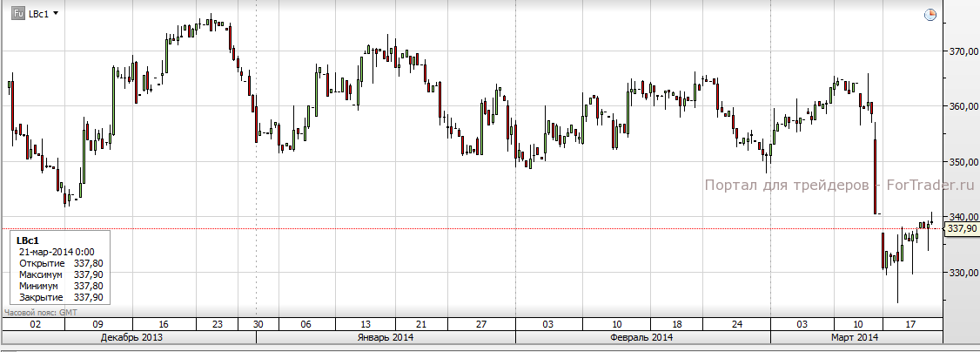Click the 30 date tick label
This screenshot has height=352, width=980.
pyautogui.click(x=258, y=324)
